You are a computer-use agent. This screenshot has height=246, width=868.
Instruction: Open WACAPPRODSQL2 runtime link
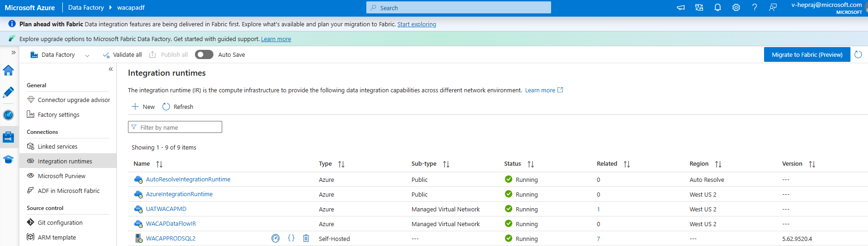pos(171,239)
